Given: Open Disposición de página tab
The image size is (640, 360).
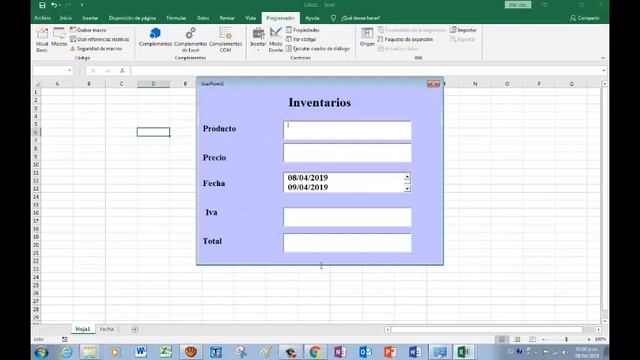Looking at the screenshot, I should [132, 18].
